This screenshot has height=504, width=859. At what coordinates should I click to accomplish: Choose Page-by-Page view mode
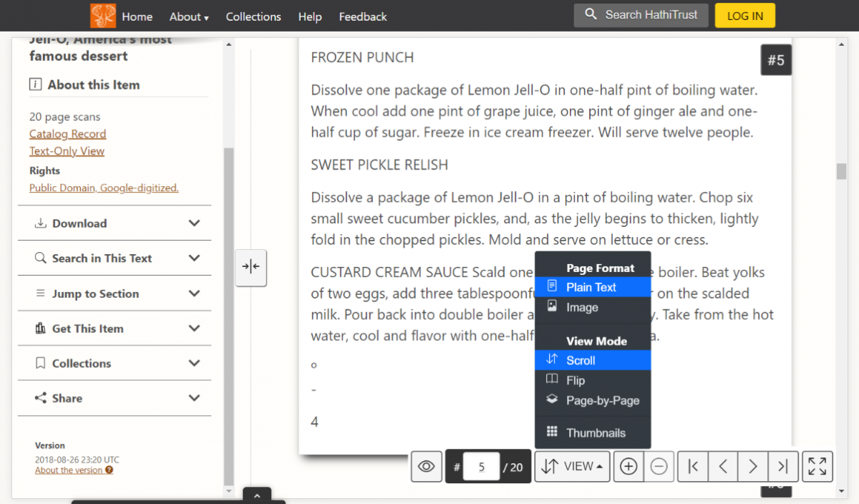point(593,400)
